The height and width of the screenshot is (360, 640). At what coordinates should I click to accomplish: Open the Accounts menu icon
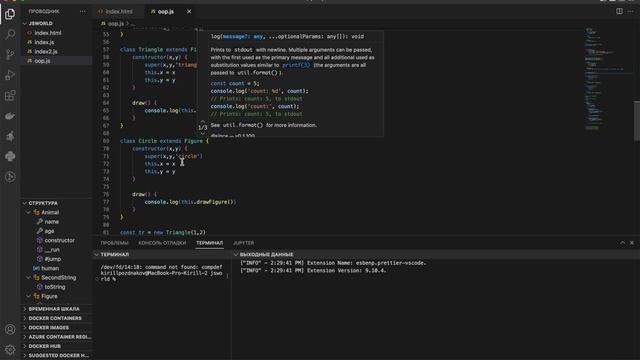coord(10,329)
